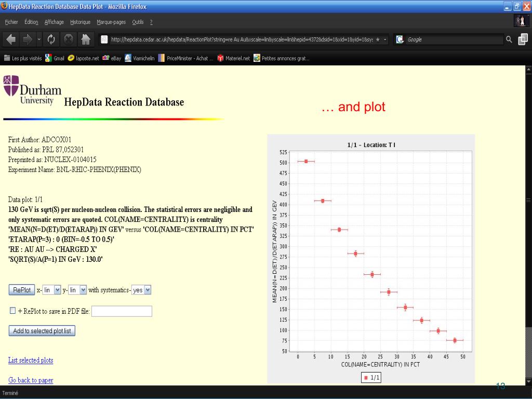Open the x-axis scale lin dropdown
Screen dimensions: 532x399
point(51,290)
